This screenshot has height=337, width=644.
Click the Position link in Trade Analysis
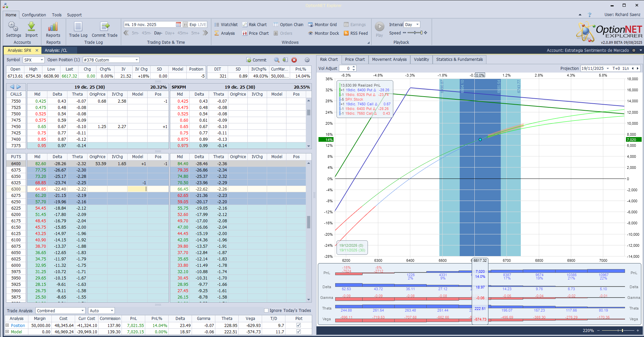tap(18, 325)
